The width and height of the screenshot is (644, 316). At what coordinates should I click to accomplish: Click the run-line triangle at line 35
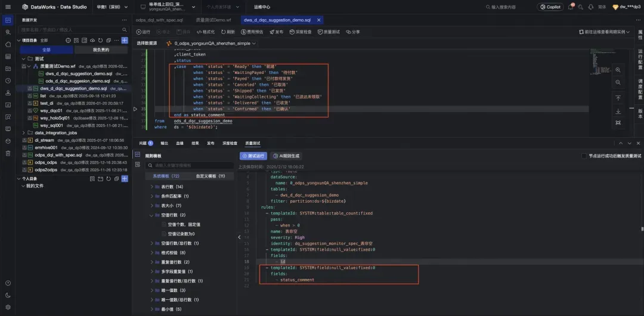click(x=135, y=109)
